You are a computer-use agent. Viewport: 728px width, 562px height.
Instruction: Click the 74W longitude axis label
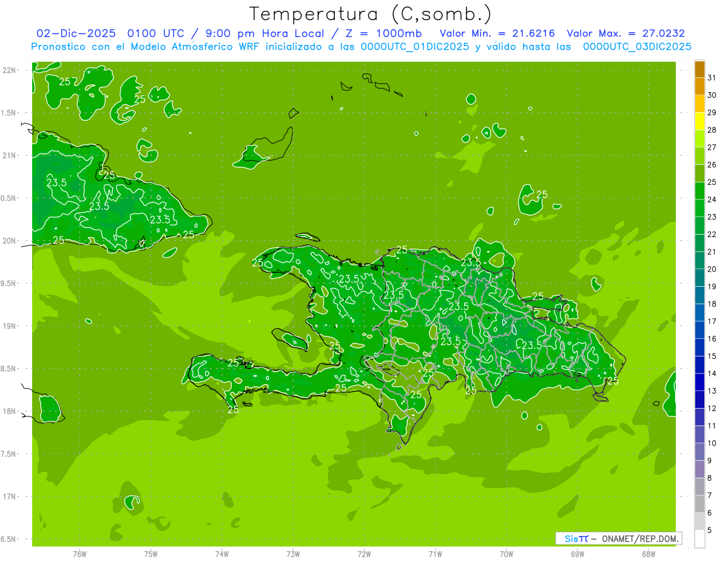point(222,554)
